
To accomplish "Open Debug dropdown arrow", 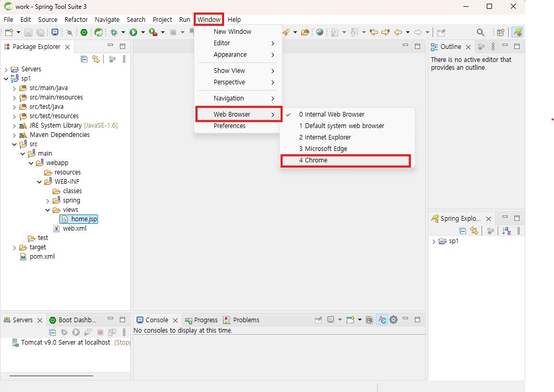I will coord(123,32).
